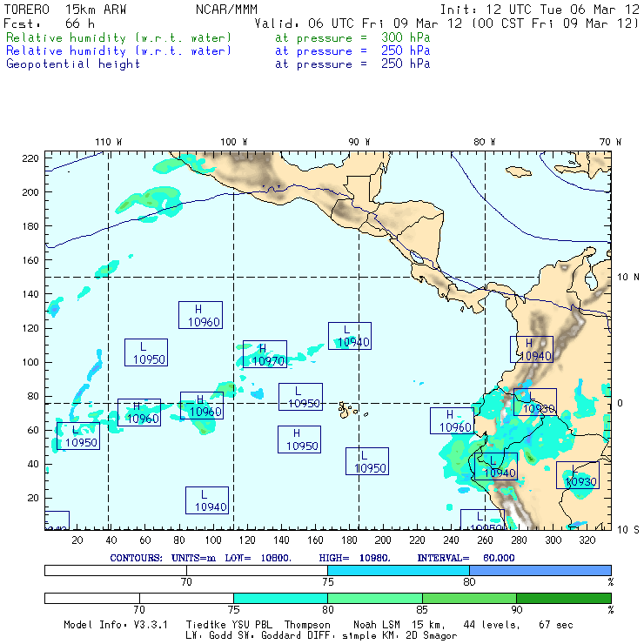The height and width of the screenshot is (644, 644).
Task: Click the light green 80–85% segment of the lower colour bar
Action: [x=375, y=598]
